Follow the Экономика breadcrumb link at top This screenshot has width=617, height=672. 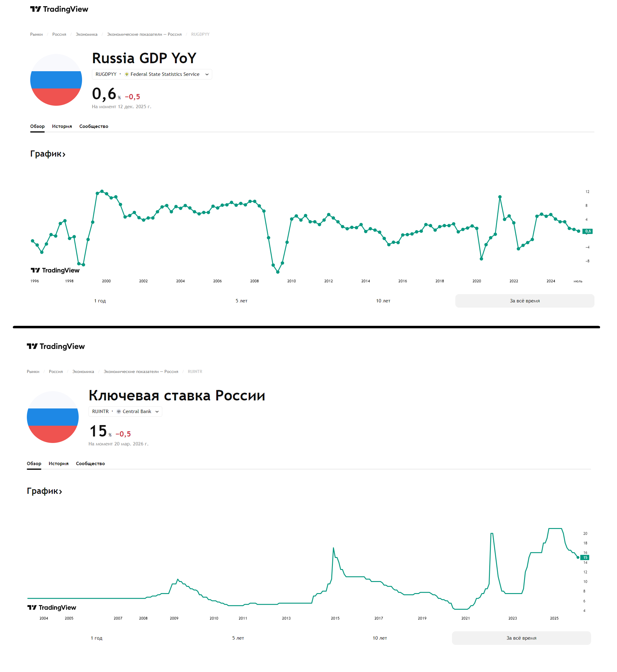tap(86, 34)
